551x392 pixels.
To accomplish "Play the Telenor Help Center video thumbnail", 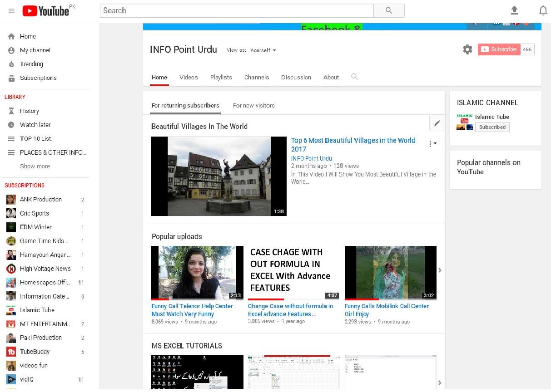I will point(197,273).
